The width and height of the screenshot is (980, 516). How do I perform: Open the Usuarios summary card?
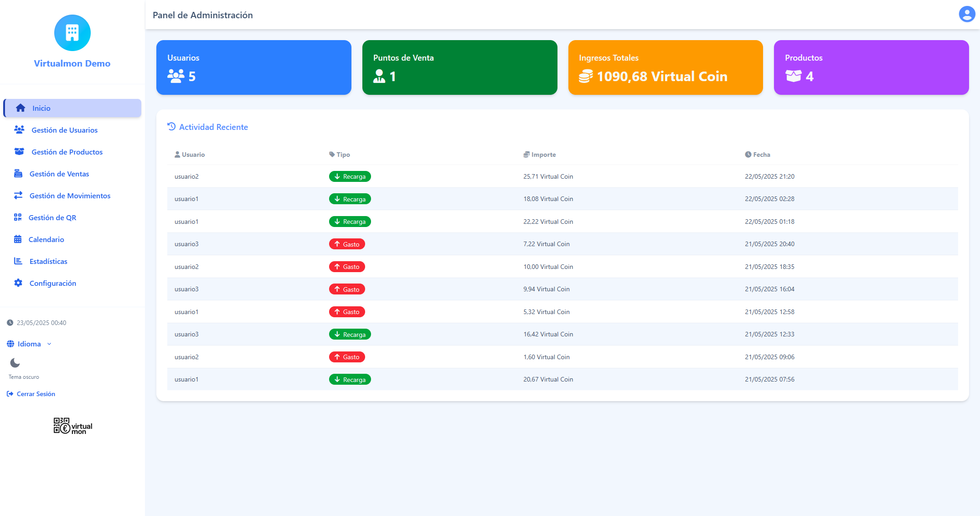tap(253, 67)
